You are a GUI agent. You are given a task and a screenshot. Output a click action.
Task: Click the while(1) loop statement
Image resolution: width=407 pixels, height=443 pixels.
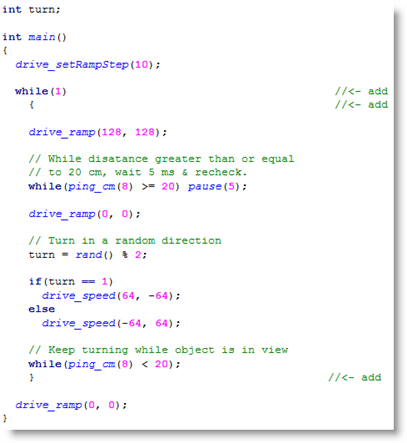[41, 91]
